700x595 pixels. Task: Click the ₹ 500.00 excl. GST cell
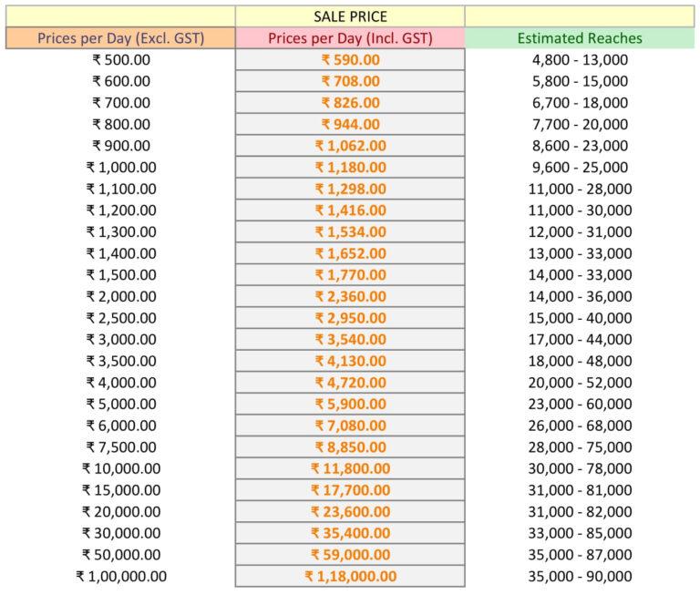[x=120, y=59]
